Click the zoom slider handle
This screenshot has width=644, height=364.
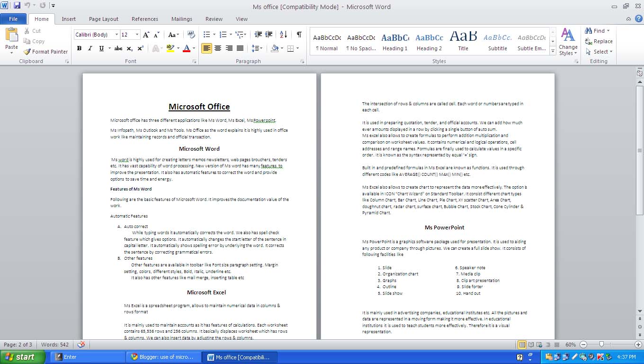pyautogui.click(x=601, y=345)
